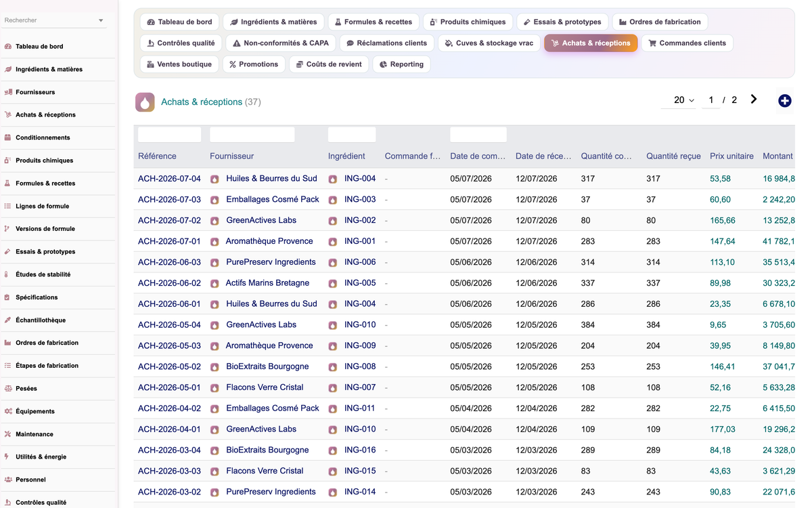Open supplier link BioExtraits Bourgogne in ACH-2026-05-02 row
The width and height of the screenshot is (812, 508).
[x=267, y=366]
